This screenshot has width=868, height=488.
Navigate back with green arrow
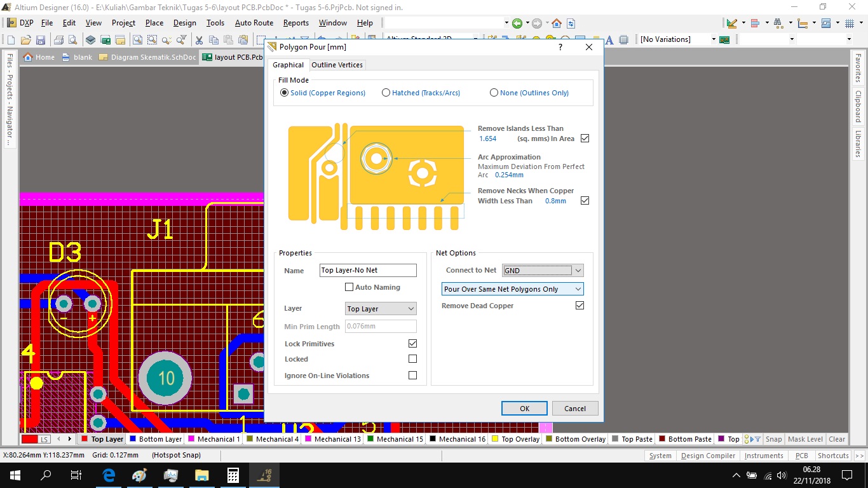[517, 23]
